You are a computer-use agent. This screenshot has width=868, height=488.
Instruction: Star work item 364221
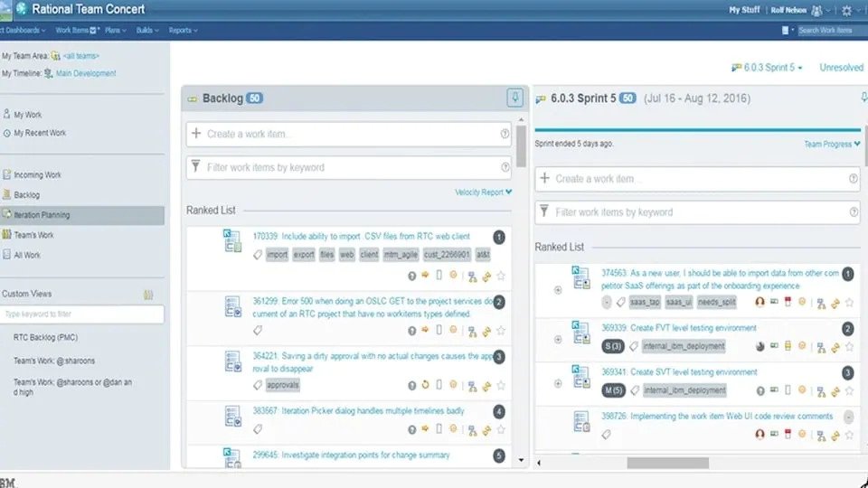click(x=501, y=386)
